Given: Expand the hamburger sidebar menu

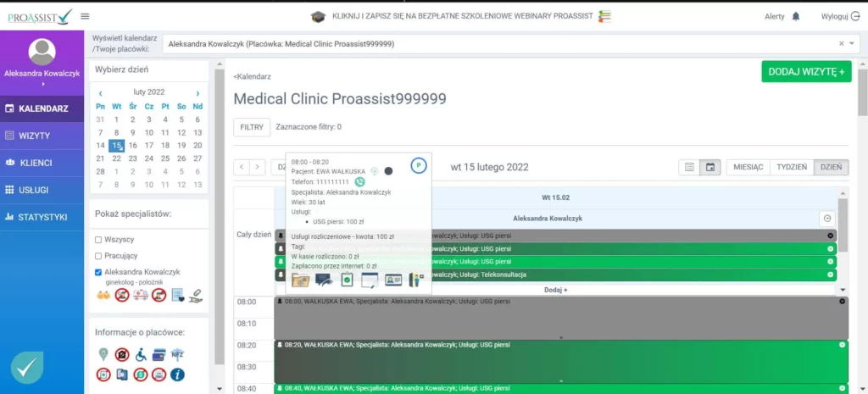Looking at the screenshot, I should [x=85, y=16].
